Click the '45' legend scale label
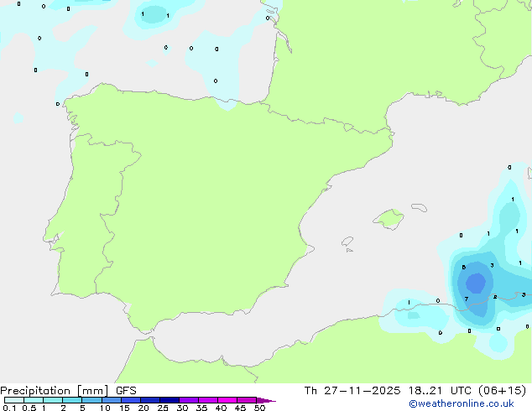 point(240,408)
